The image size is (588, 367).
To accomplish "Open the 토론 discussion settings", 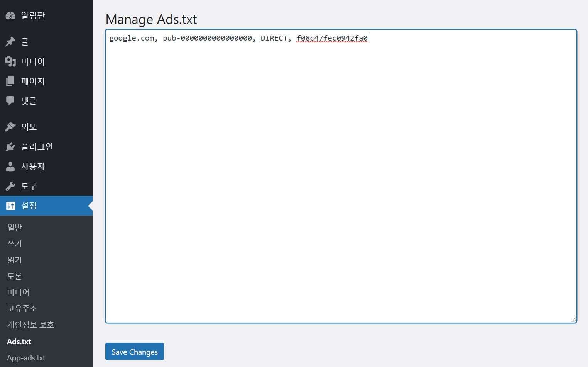I will point(14,276).
